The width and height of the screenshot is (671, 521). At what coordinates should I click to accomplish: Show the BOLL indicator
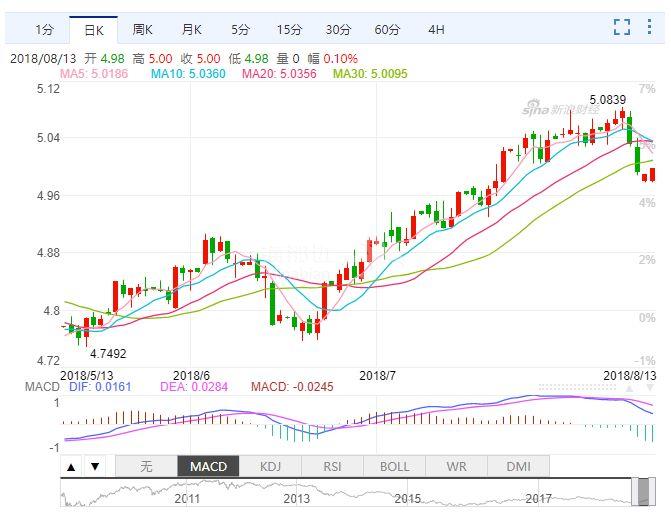point(394,466)
